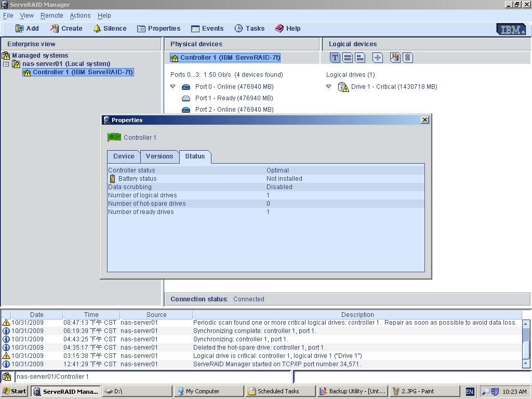Click Number of ready drives row
This screenshot has height=399, width=532.
click(265, 212)
